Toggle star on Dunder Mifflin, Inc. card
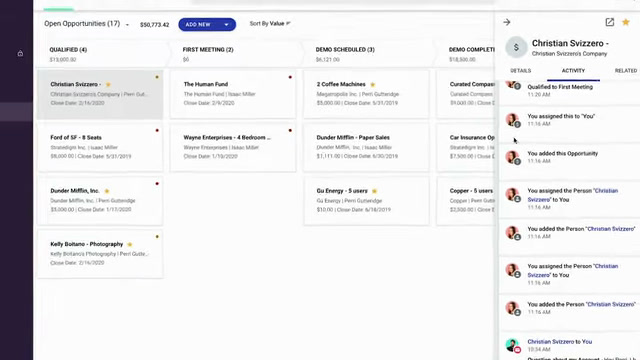 tap(107, 191)
